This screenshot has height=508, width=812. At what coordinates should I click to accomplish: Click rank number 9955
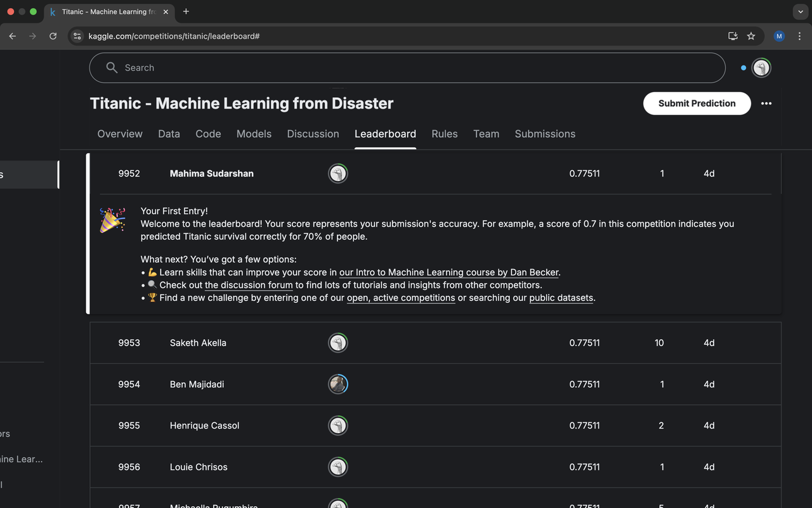(129, 425)
